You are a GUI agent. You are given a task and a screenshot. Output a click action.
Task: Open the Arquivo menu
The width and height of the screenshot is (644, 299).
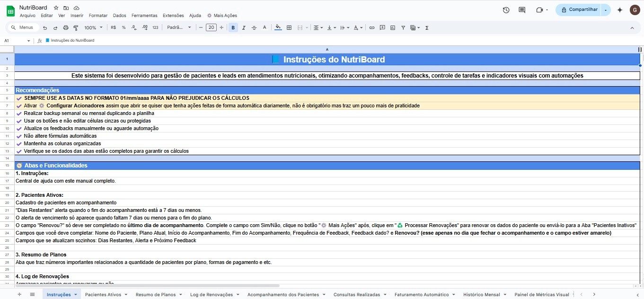(x=27, y=16)
